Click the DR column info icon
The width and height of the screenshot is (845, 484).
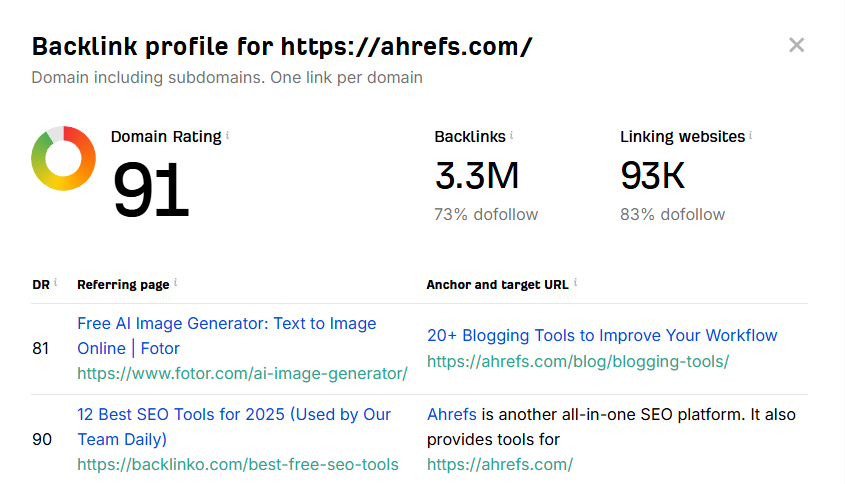pyautogui.click(x=56, y=282)
